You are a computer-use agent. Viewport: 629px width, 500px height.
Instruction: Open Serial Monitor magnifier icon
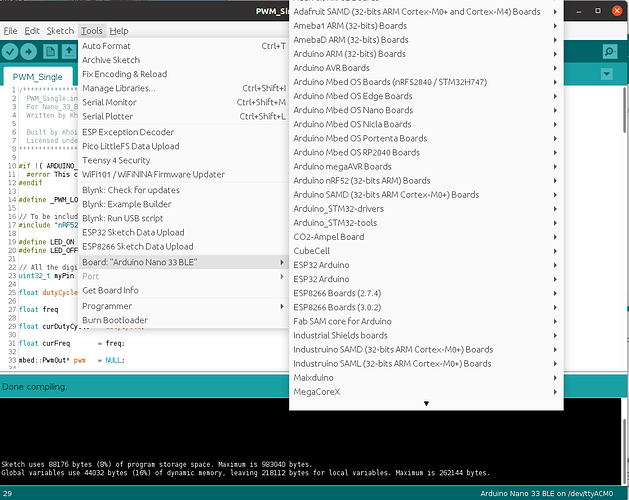[x=610, y=52]
